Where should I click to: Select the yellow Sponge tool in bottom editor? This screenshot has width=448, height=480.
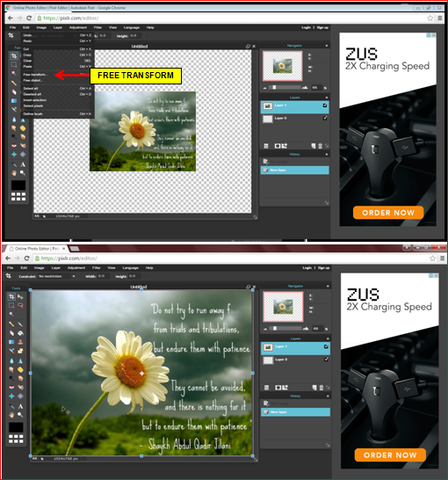pos(20,370)
